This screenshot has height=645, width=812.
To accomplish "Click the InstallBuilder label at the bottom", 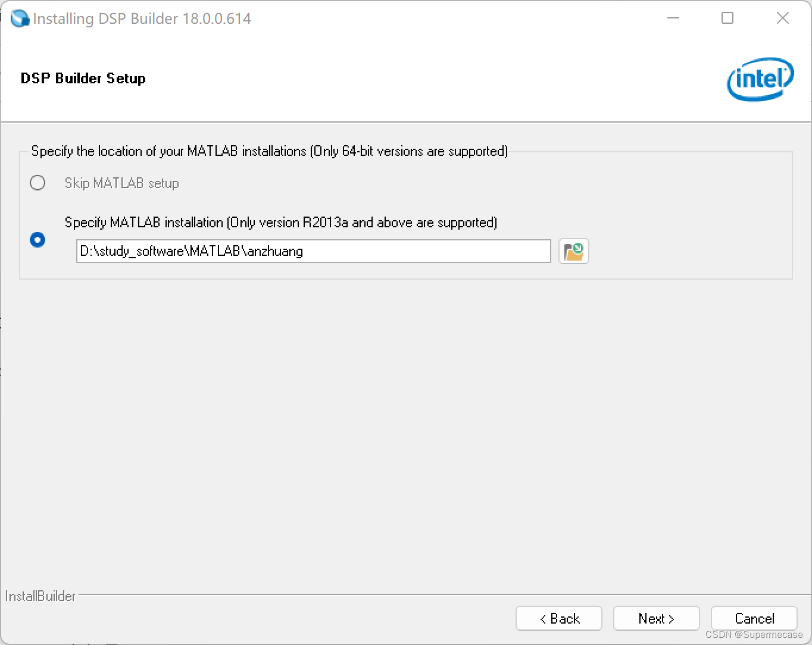I will pyautogui.click(x=39, y=596).
